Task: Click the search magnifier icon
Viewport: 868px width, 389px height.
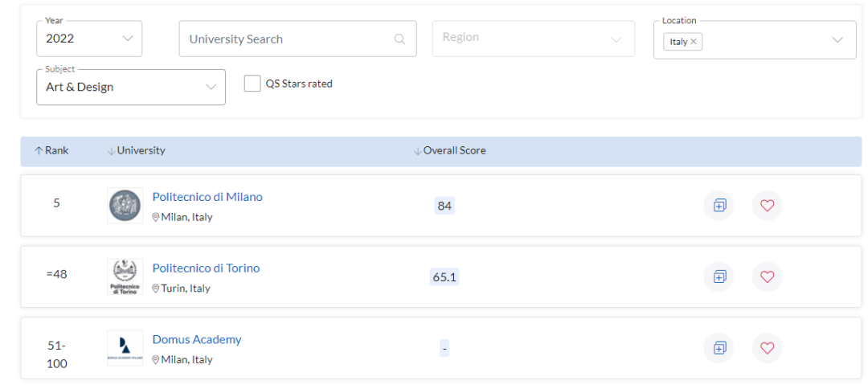Action: pyautogui.click(x=399, y=39)
